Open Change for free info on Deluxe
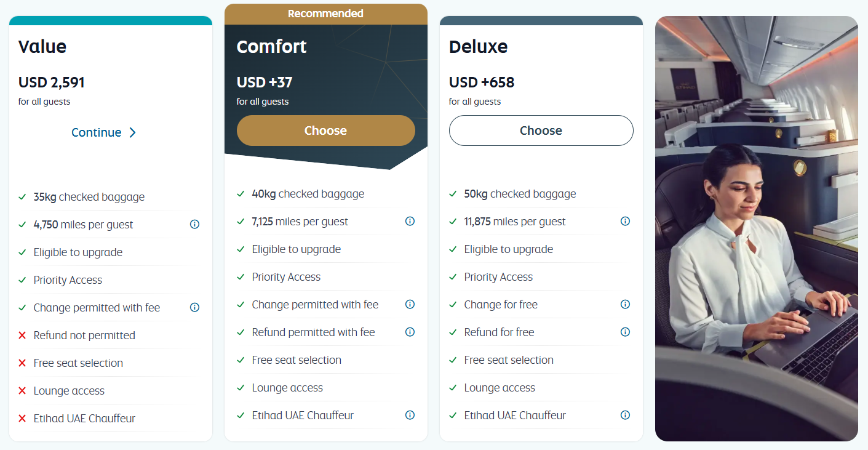868x450 pixels. tap(625, 304)
